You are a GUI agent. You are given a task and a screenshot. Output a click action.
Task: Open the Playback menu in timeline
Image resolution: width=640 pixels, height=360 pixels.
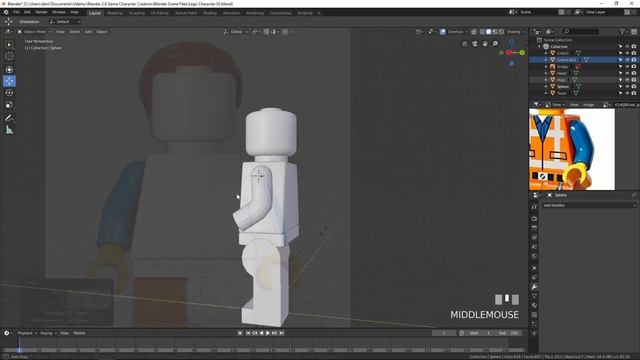coord(27,333)
